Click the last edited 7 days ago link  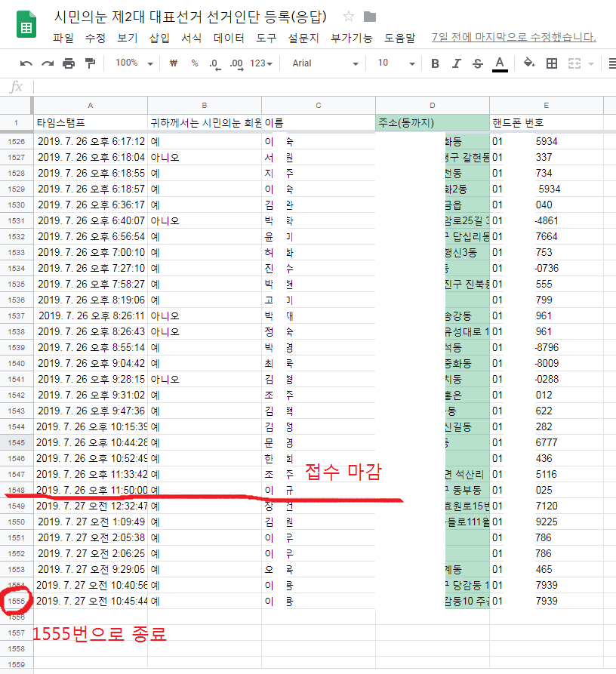[513, 37]
